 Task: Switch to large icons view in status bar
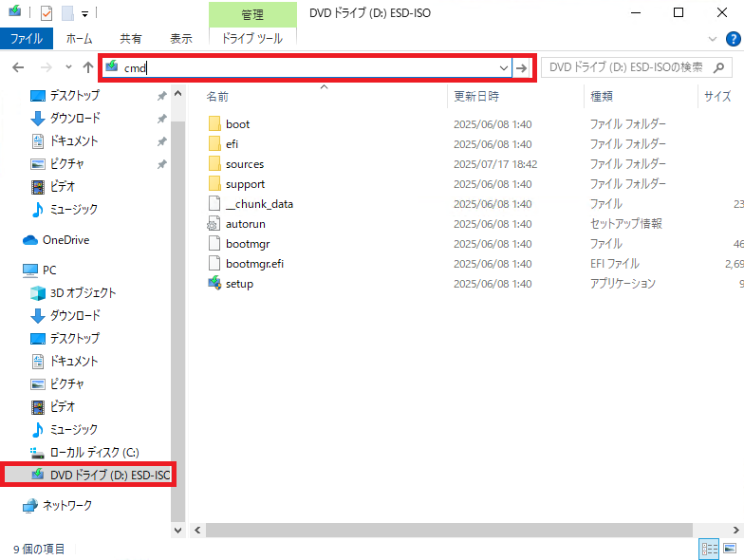pyautogui.click(x=730, y=549)
